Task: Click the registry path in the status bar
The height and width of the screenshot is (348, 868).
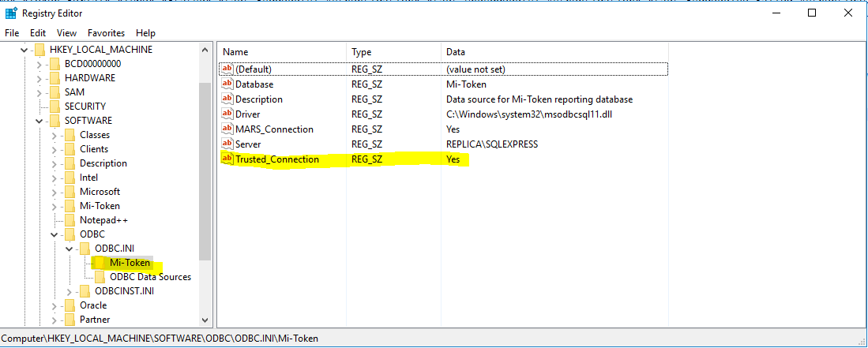Action: (x=160, y=338)
